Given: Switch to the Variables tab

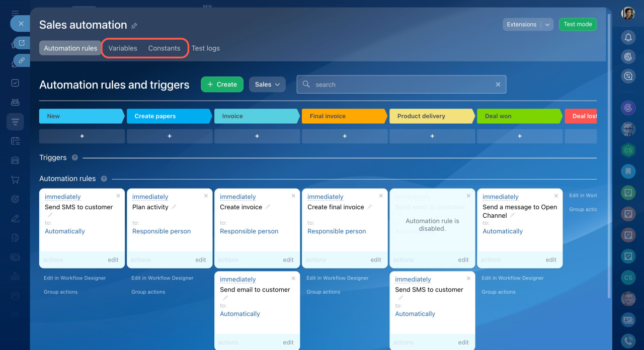Looking at the screenshot, I should click(123, 48).
